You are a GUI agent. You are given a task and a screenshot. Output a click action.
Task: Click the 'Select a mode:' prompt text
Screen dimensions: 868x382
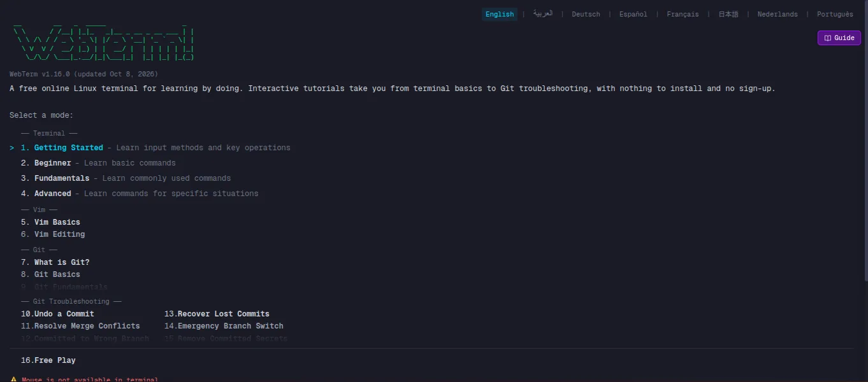tap(41, 115)
